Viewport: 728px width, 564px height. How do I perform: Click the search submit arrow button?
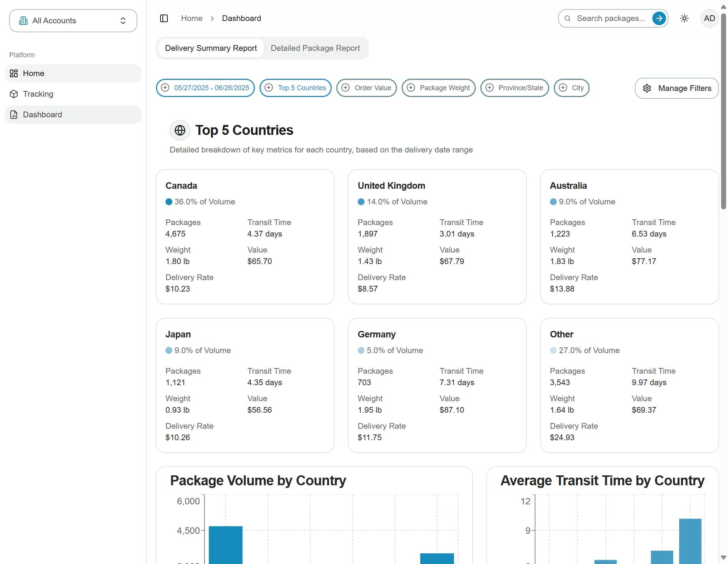tap(659, 18)
